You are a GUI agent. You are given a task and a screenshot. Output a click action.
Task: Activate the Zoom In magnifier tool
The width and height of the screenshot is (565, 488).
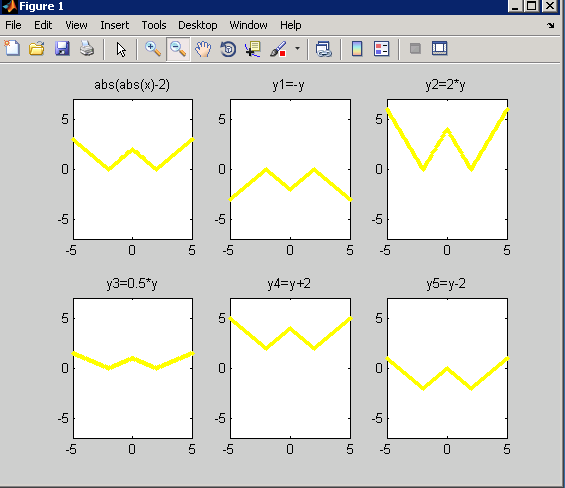click(x=153, y=49)
